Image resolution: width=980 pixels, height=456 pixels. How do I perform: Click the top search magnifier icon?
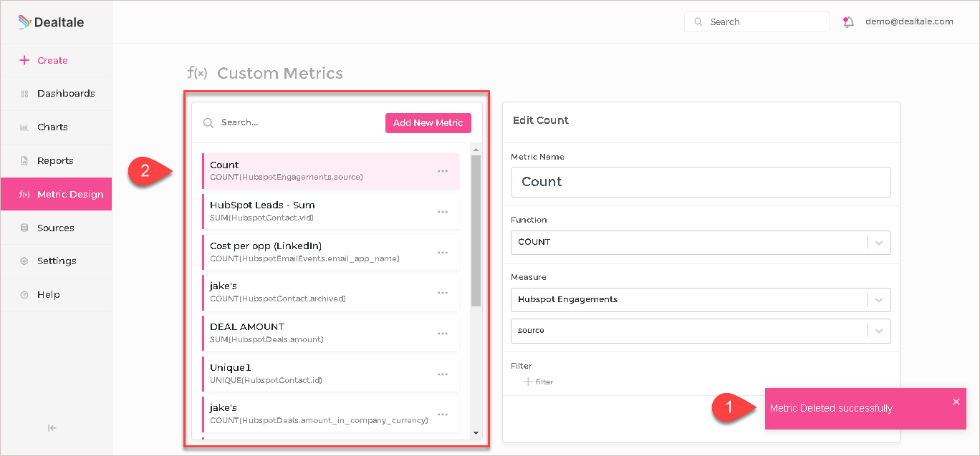pos(698,22)
